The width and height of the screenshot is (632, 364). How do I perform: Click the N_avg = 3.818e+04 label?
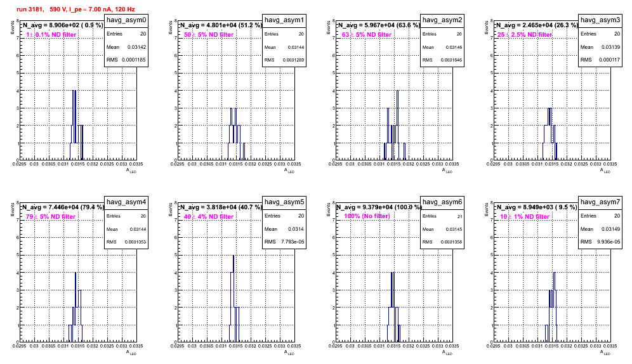point(221,207)
